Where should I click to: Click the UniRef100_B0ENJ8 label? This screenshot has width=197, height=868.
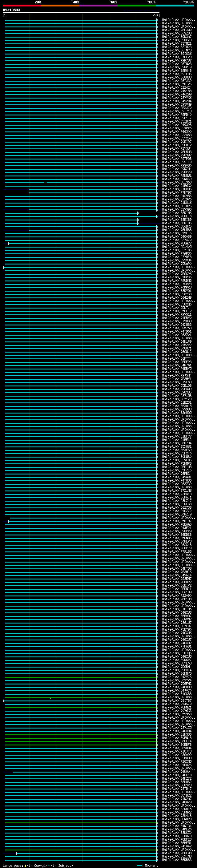(x=176, y=738)
